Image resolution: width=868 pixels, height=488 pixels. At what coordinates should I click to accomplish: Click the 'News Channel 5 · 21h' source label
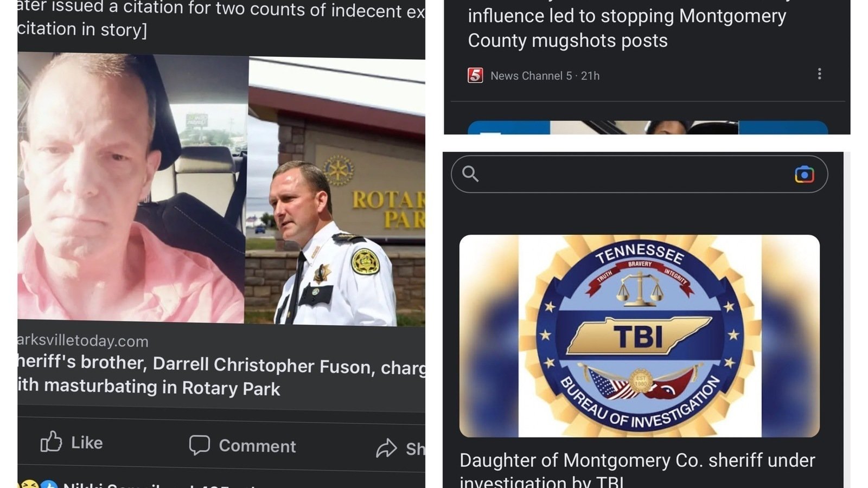click(x=545, y=76)
